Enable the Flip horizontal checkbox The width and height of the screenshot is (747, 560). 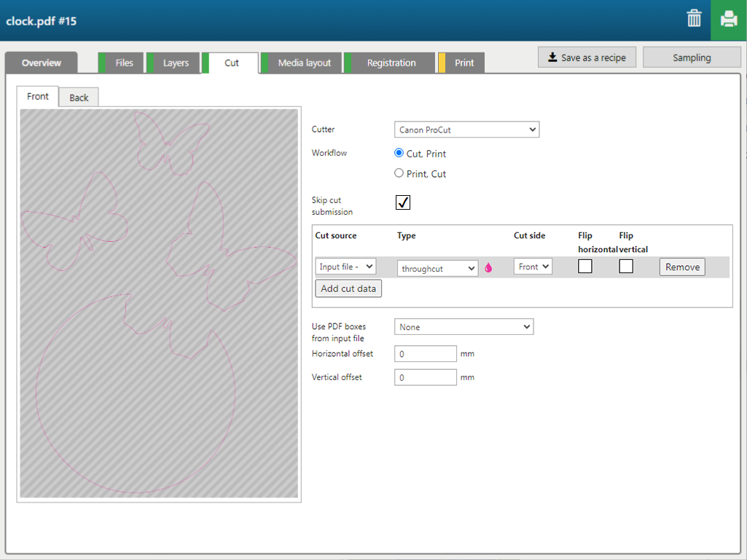584,267
